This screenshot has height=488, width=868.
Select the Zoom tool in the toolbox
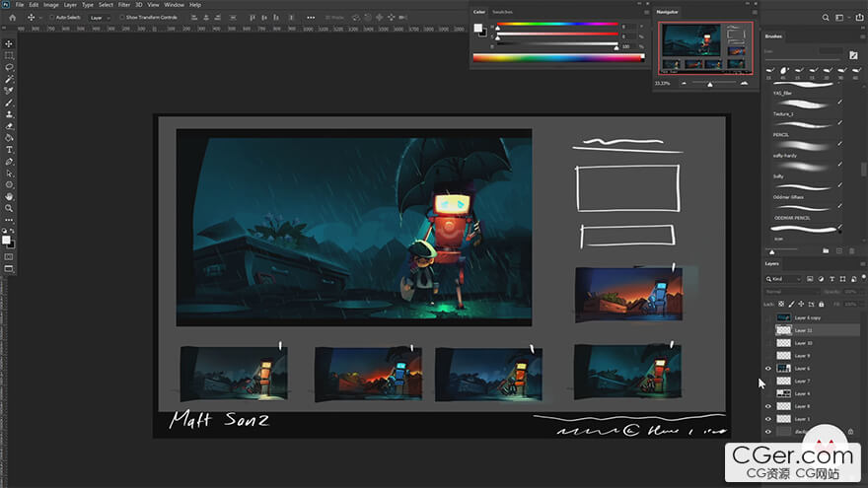(x=9, y=209)
